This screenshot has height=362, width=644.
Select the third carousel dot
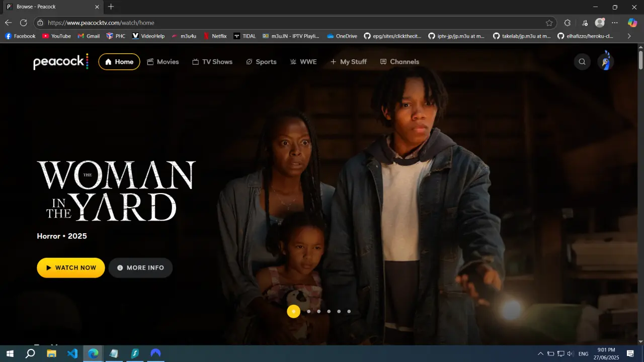318,311
